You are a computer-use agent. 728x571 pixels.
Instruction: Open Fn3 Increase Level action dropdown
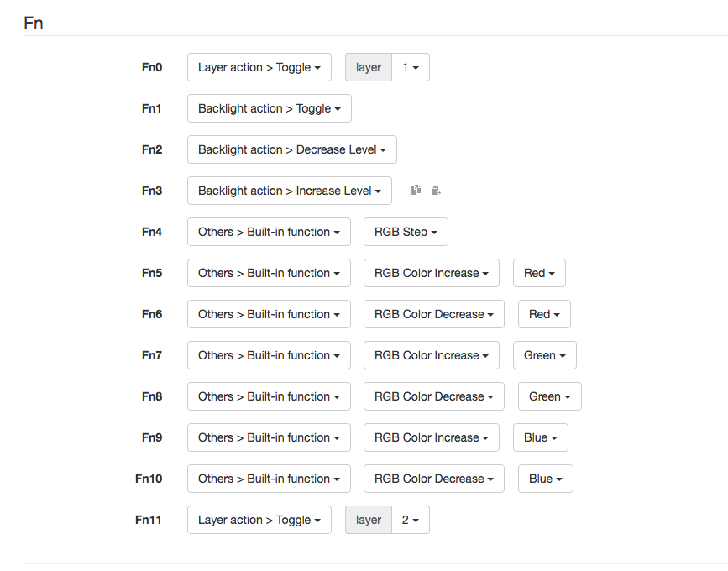(x=289, y=191)
